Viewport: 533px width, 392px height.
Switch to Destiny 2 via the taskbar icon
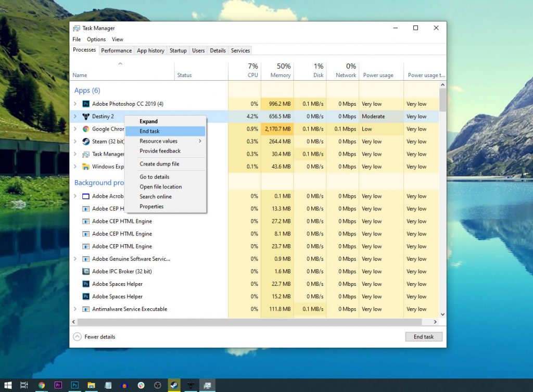191,385
